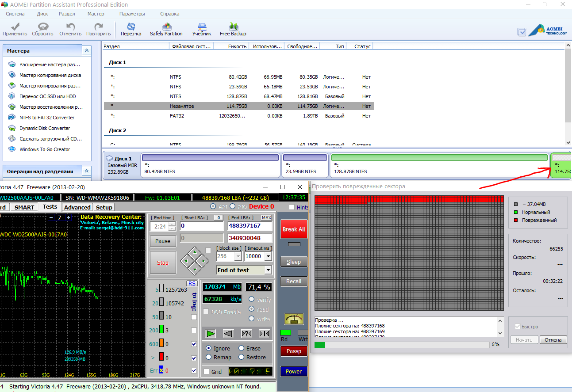572x392 pixels.
Task: Click the Pause button in Victoria
Action: [163, 241]
